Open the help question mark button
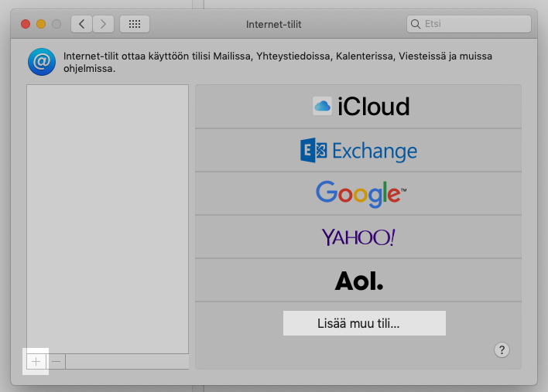The image size is (548, 392). coord(502,349)
